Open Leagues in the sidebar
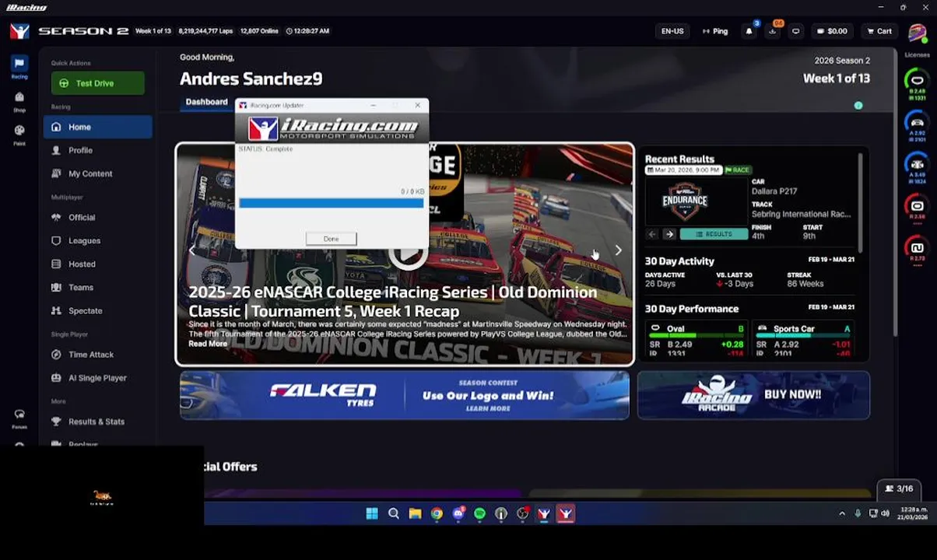This screenshot has height=560, width=937. pos(97,240)
